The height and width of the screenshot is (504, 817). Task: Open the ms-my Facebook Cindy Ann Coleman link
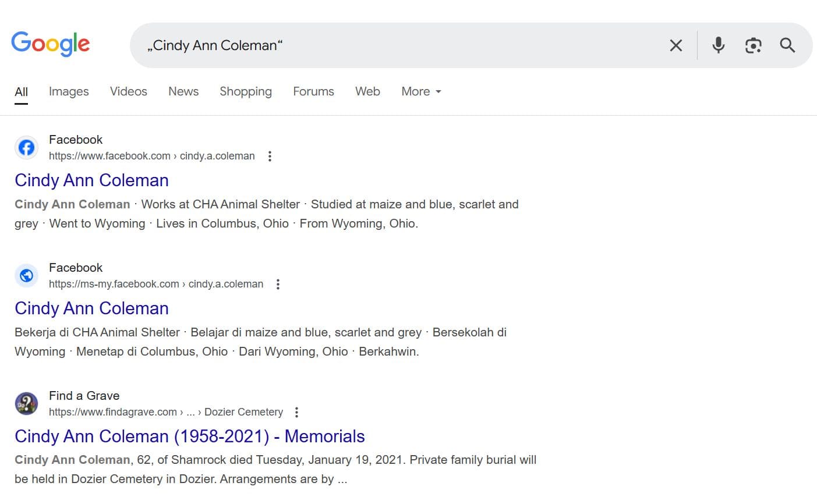click(91, 308)
